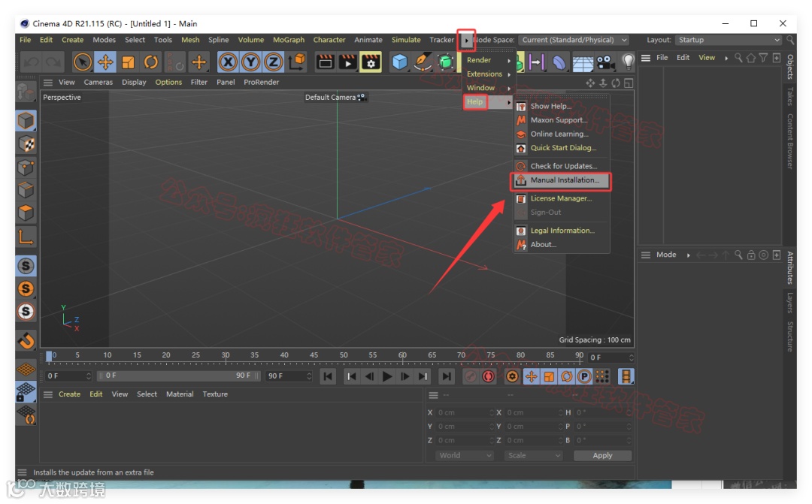Viewport: 812px width, 504px height.
Task: Switch to Points mode
Action: tap(26, 167)
